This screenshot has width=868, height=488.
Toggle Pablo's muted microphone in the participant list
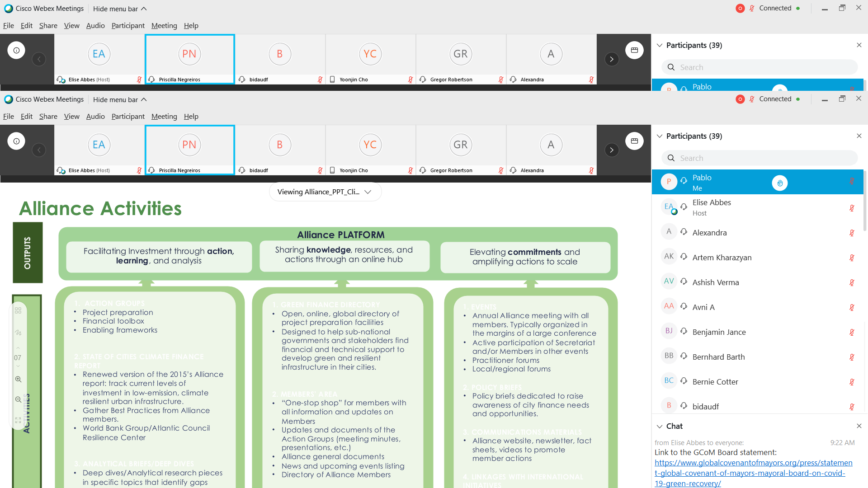(x=852, y=182)
